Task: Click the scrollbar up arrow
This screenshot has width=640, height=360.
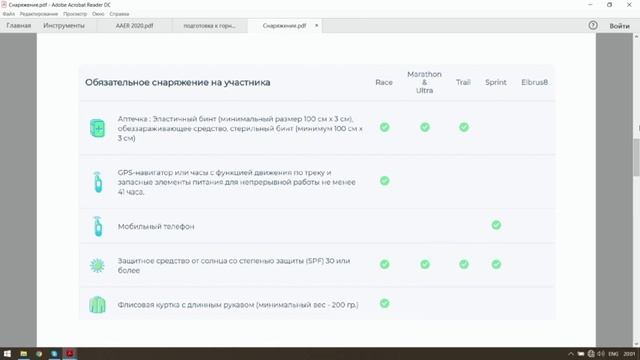Action: [x=636, y=37]
